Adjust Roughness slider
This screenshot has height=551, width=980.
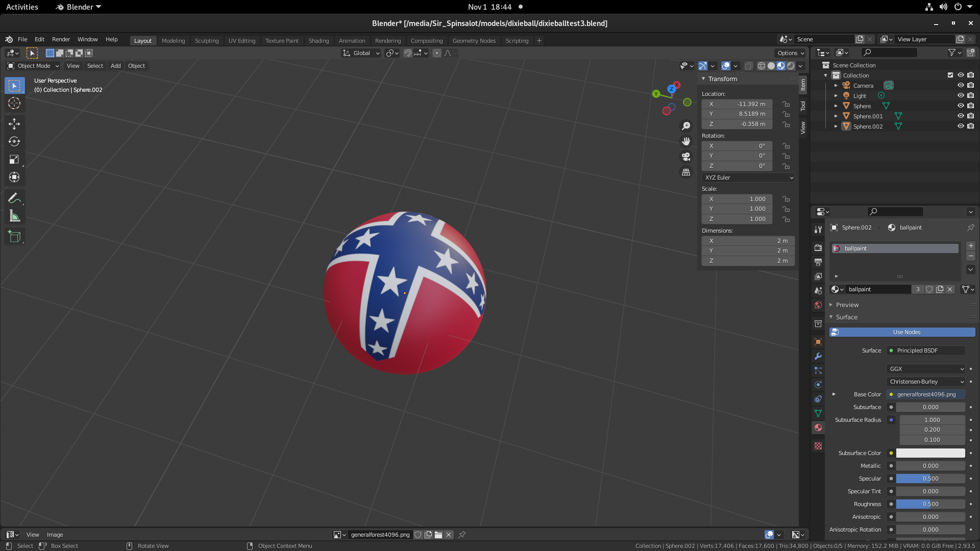(930, 504)
